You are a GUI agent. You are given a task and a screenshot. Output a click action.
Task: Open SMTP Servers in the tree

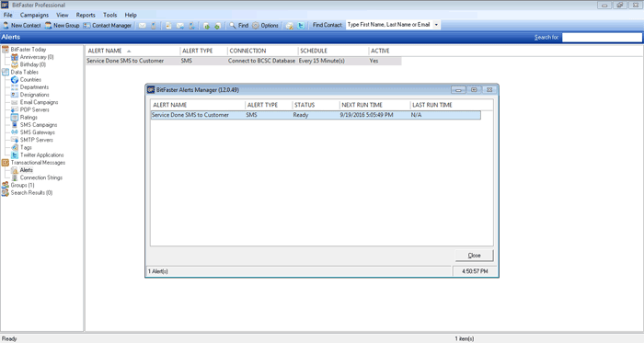(x=32, y=140)
